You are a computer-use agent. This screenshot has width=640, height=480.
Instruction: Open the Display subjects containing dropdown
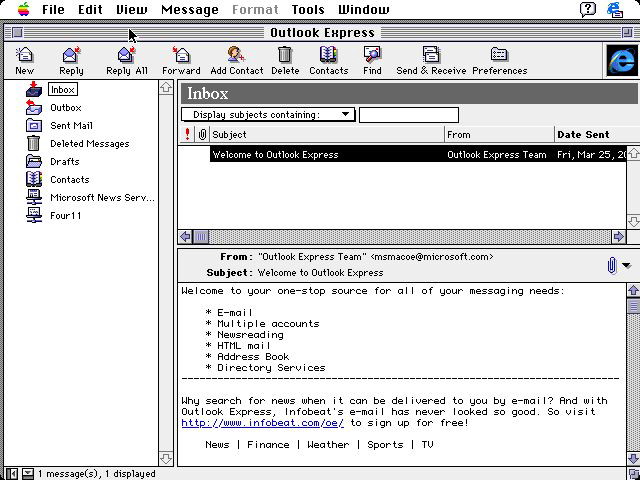[268, 115]
